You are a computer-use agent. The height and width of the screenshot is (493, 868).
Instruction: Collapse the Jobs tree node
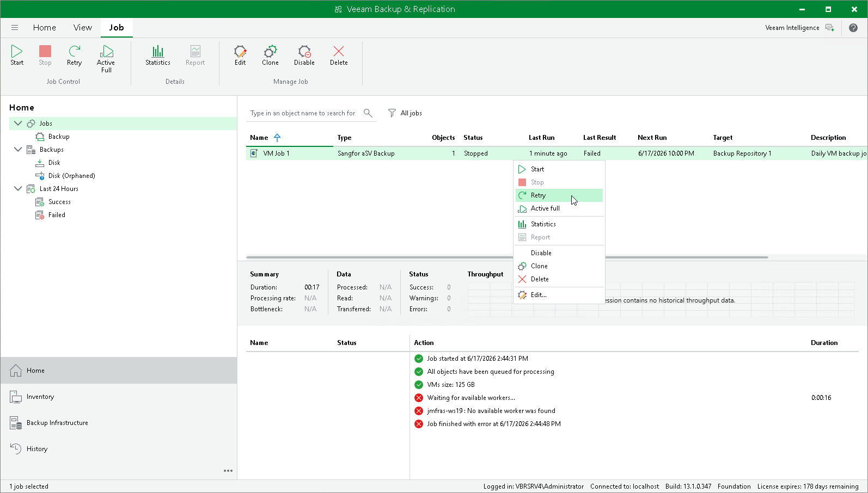17,124
